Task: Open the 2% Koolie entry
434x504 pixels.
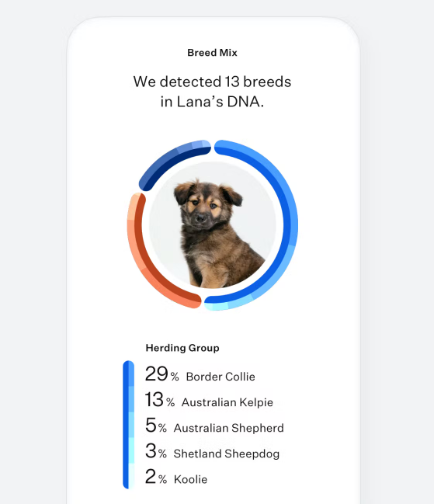Action: coord(176,477)
